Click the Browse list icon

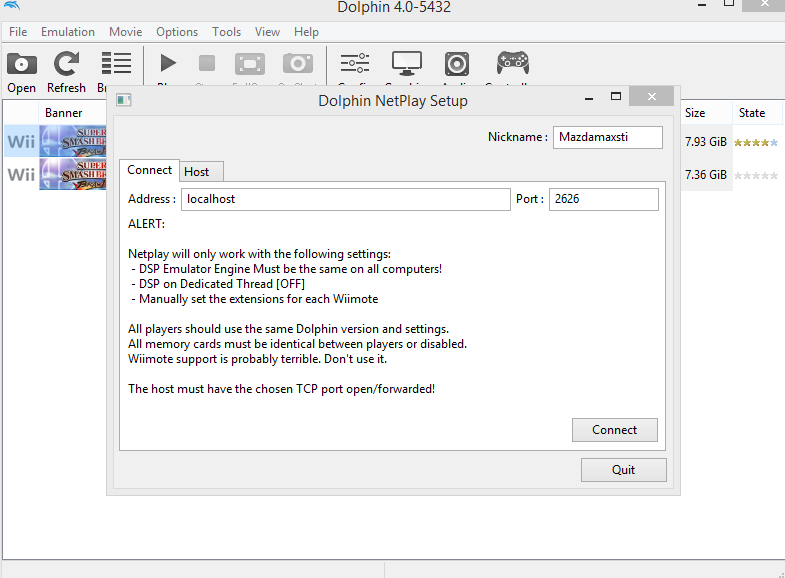click(x=116, y=63)
